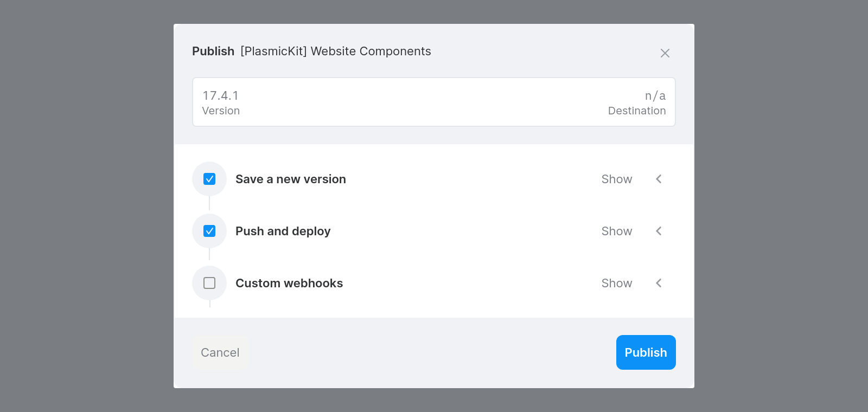Select the Custom webhooks step label

click(x=289, y=283)
